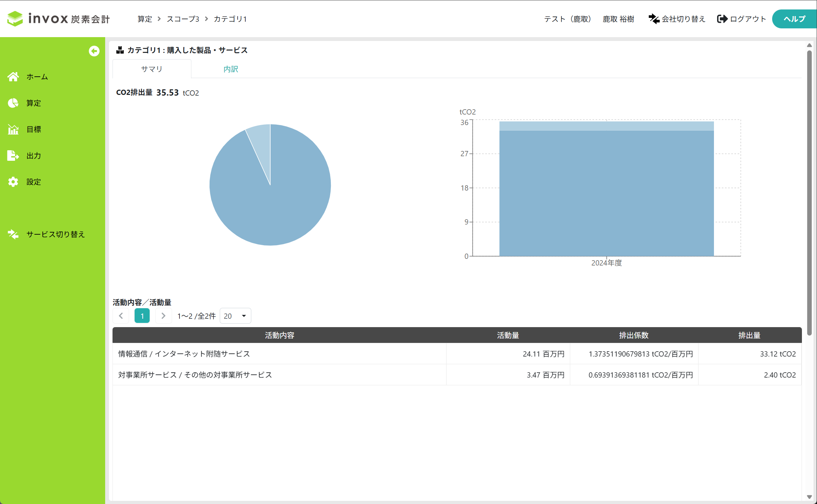
Task: Open the 20 items-per-page dropdown
Action: (235, 316)
